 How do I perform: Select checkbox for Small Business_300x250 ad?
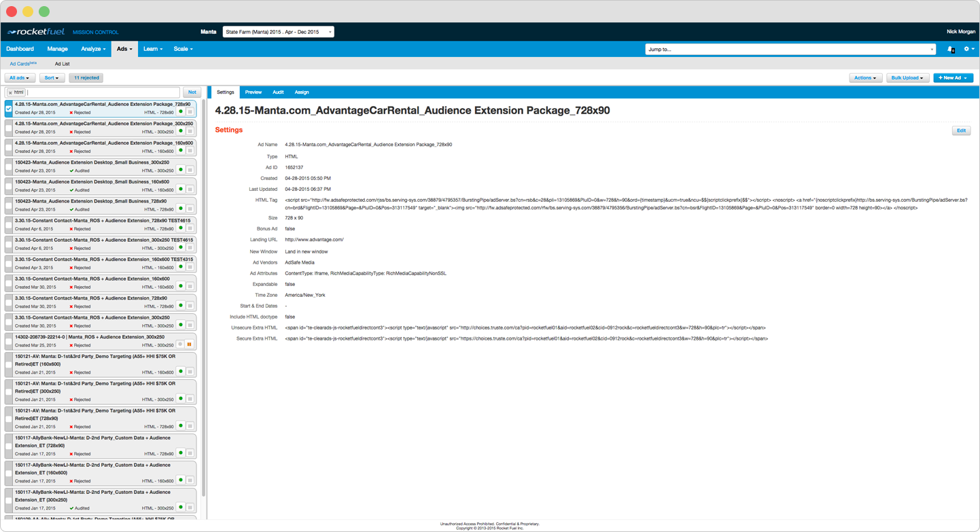pyautogui.click(x=9, y=166)
